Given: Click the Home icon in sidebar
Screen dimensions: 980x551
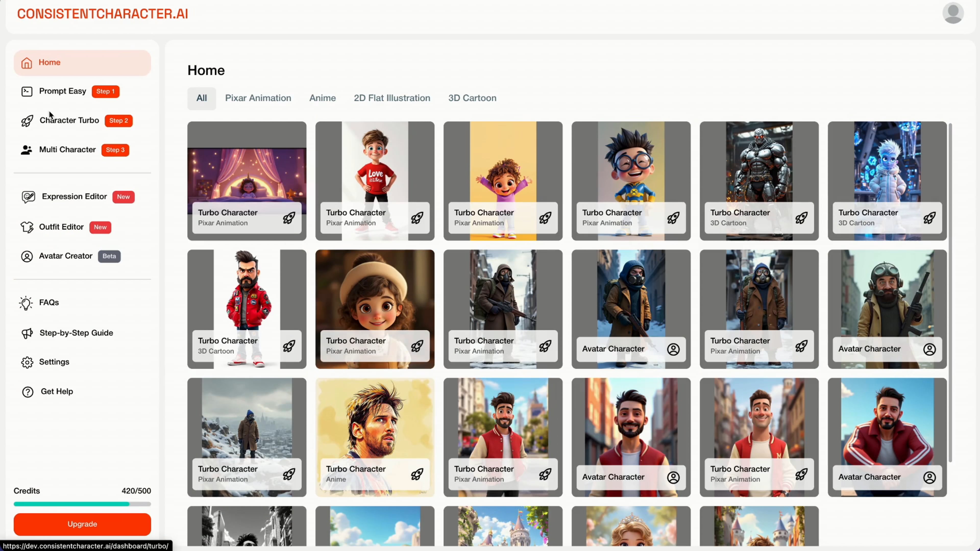Looking at the screenshot, I should click(26, 63).
